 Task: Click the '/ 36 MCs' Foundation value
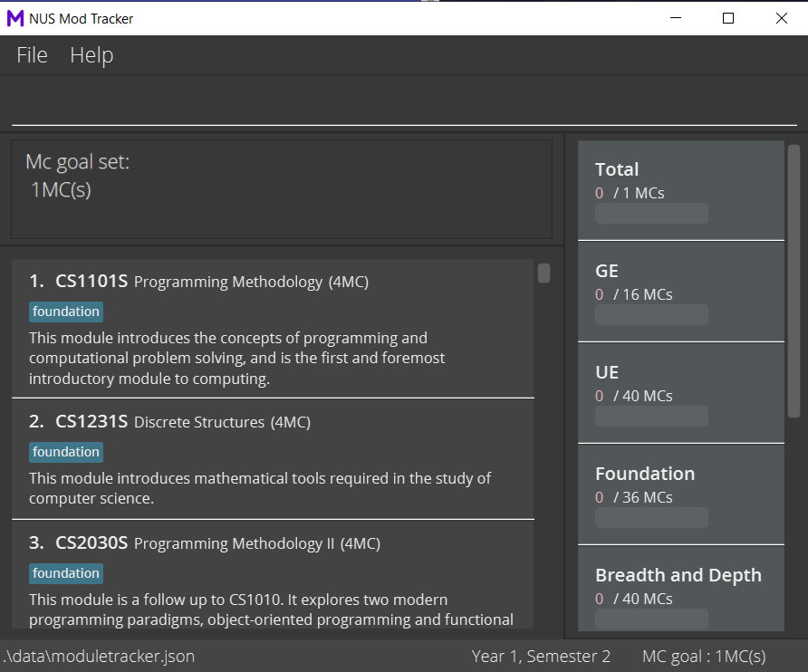click(643, 498)
